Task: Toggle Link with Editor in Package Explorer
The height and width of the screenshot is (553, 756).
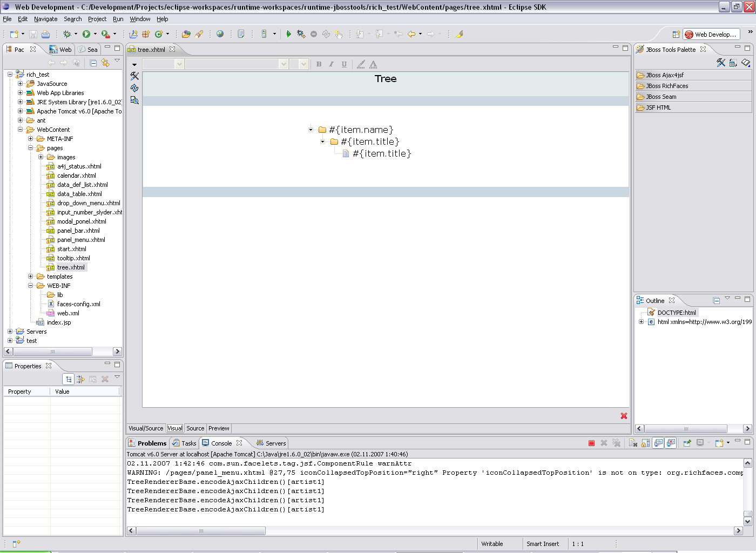Action: (105, 63)
